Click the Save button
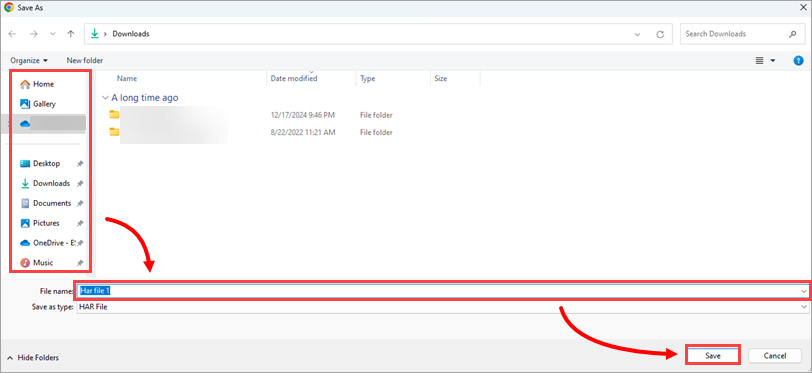This screenshot has height=373, width=812. [713, 356]
